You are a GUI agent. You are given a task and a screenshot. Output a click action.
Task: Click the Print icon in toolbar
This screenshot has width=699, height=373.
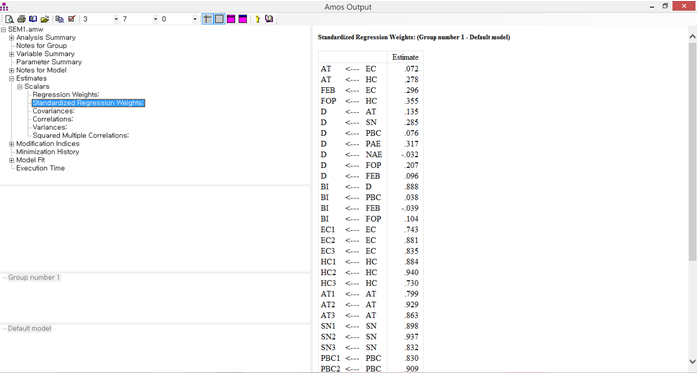pyautogui.click(x=21, y=19)
